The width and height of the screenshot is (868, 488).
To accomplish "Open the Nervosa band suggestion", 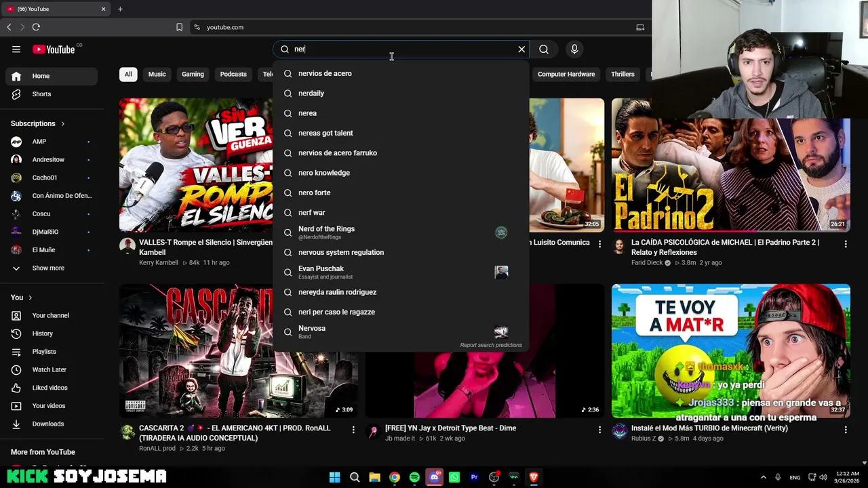I will pos(401,331).
